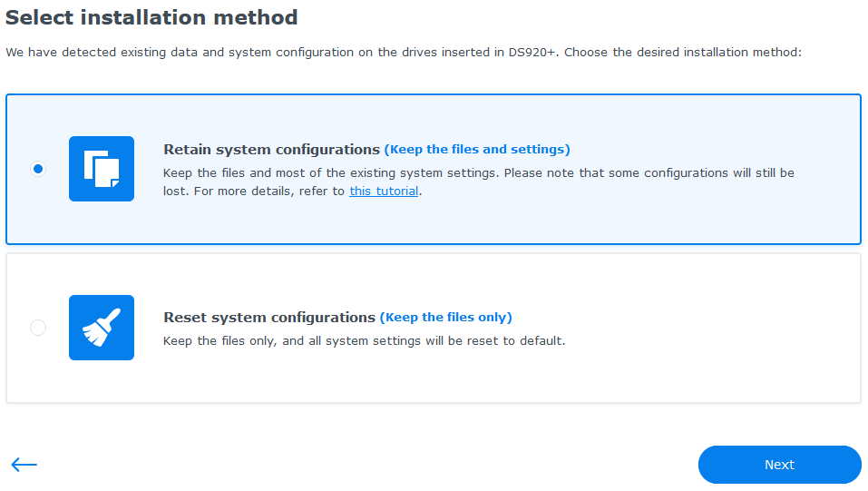Click the overlapping documents Retain icon
868x491 pixels.
tap(102, 169)
